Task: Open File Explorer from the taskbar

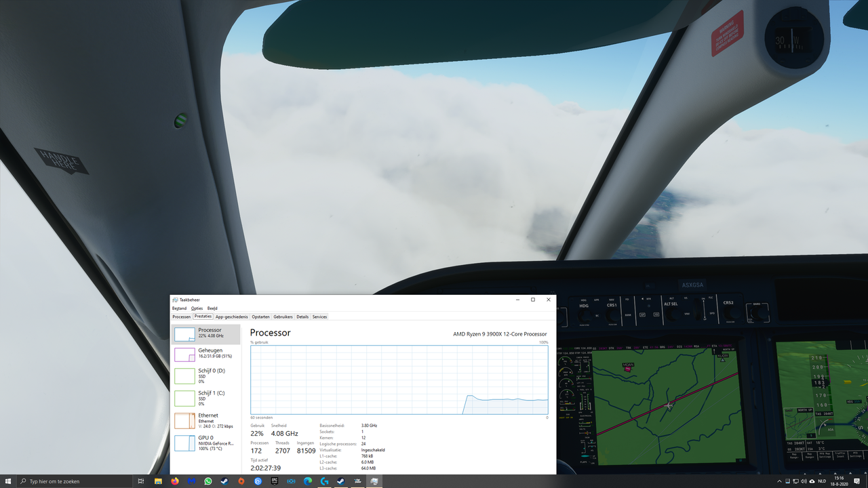Action: (x=158, y=481)
